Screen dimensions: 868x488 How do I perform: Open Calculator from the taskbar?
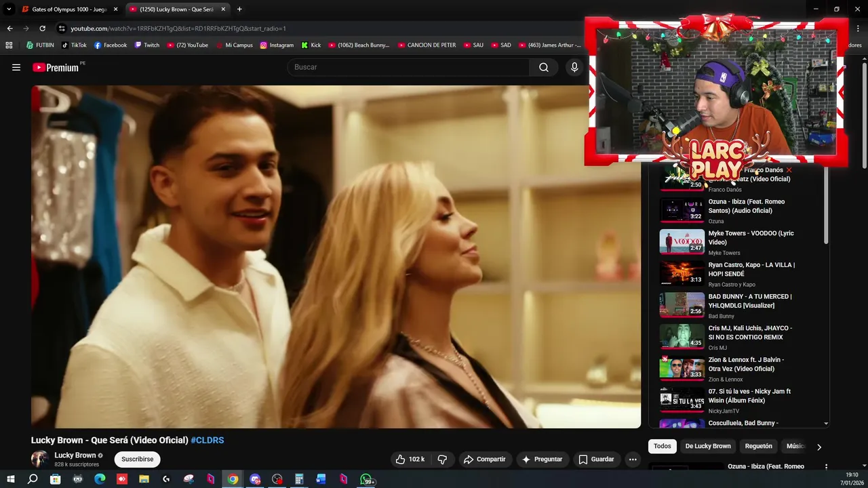pyautogui.click(x=299, y=479)
